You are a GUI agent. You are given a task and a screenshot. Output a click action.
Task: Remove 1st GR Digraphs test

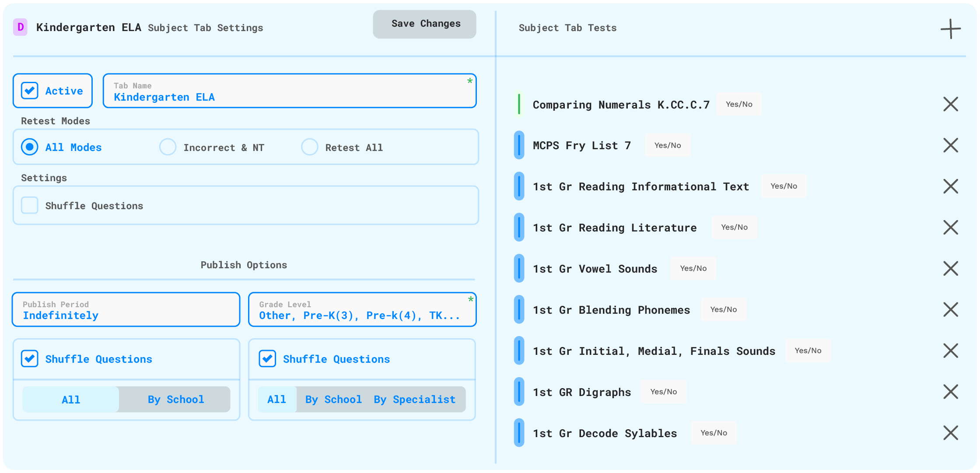pyautogui.click(x=951, y=392)
